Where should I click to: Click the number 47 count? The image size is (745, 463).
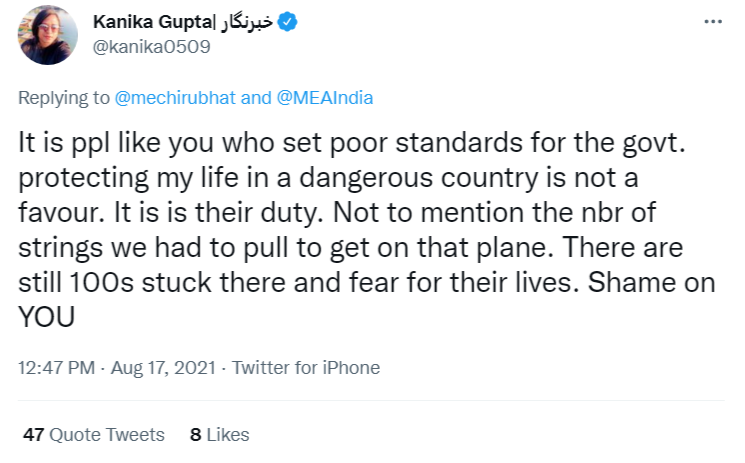[x=34, y=435]
